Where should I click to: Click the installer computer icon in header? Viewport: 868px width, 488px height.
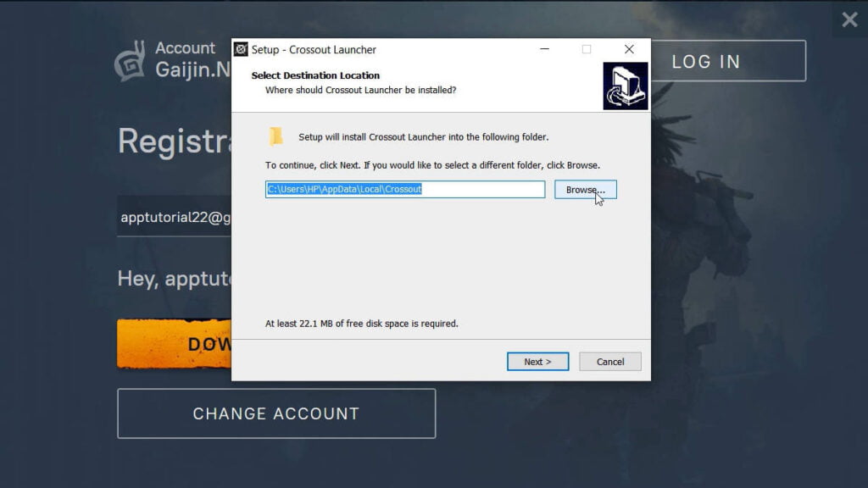[626, 86]
